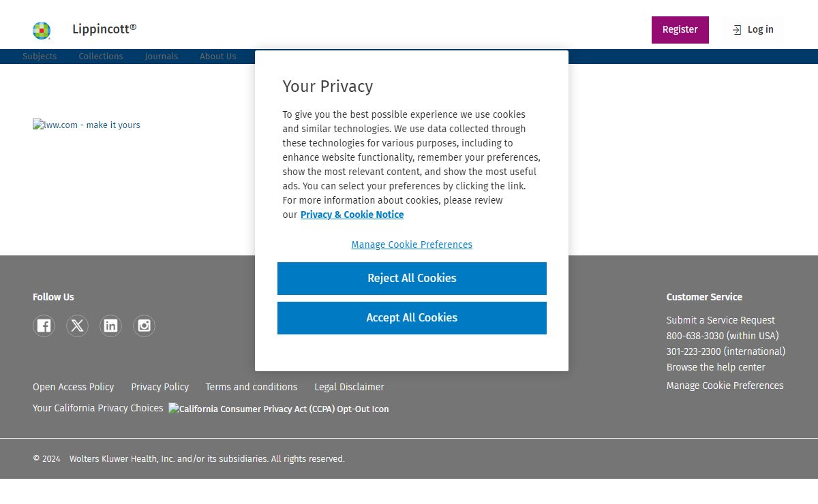Open the X (Twitter) social icon
818x504 pixels.
pos(77,326)
